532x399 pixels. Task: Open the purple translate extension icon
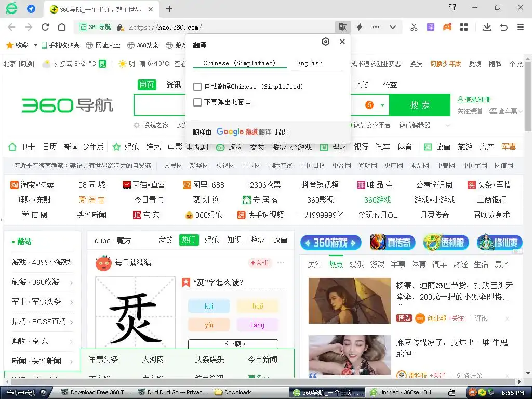coord(431,27)
